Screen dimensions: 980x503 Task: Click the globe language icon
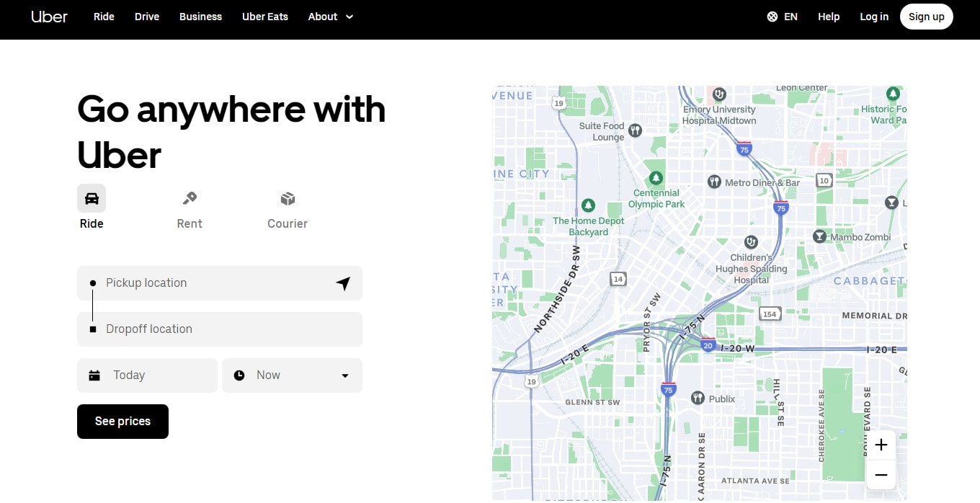pos(772,17)
